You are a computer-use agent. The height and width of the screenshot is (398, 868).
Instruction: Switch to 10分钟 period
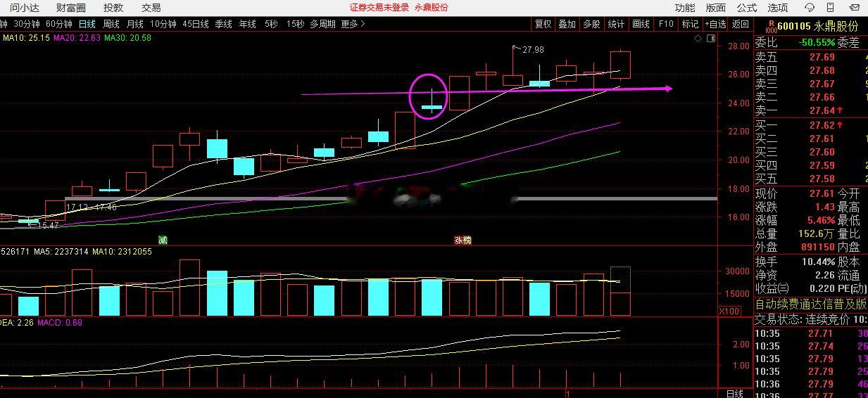(x=163, y=24)
